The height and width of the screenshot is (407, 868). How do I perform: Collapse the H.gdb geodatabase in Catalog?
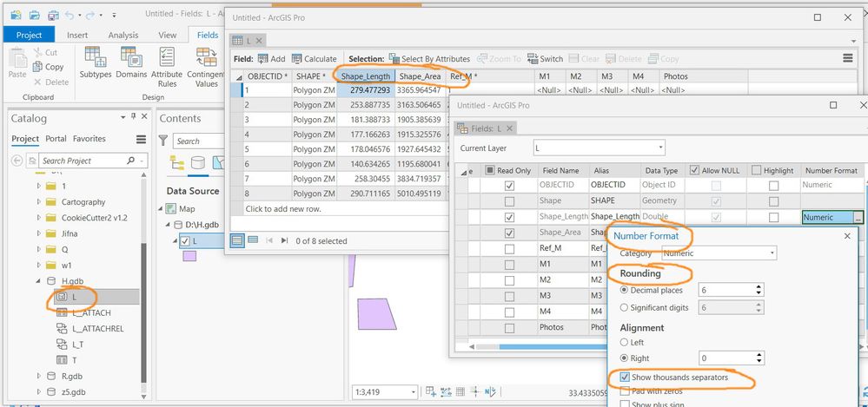[38, 281]
